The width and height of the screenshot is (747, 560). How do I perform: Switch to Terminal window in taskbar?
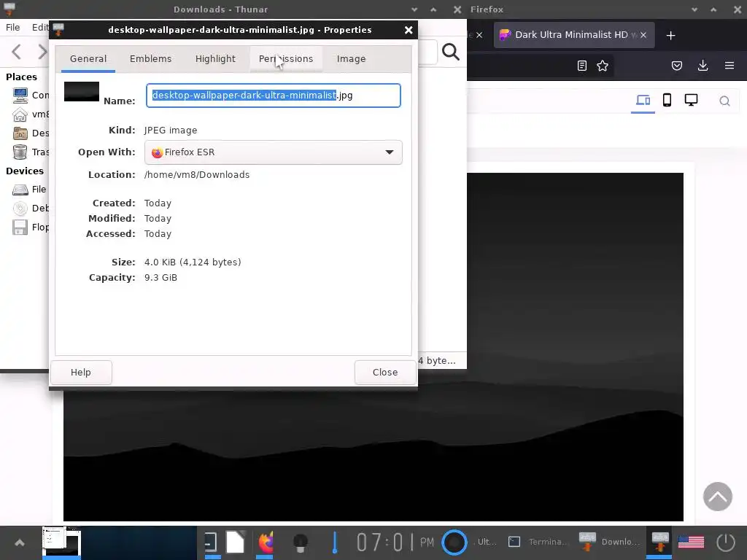tap(538, 542)
